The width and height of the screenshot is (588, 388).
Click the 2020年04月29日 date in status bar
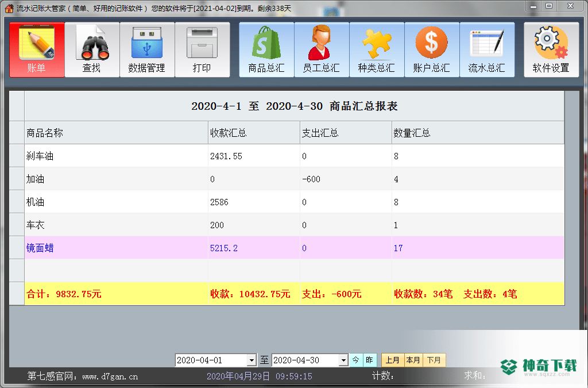pos(238,377)
